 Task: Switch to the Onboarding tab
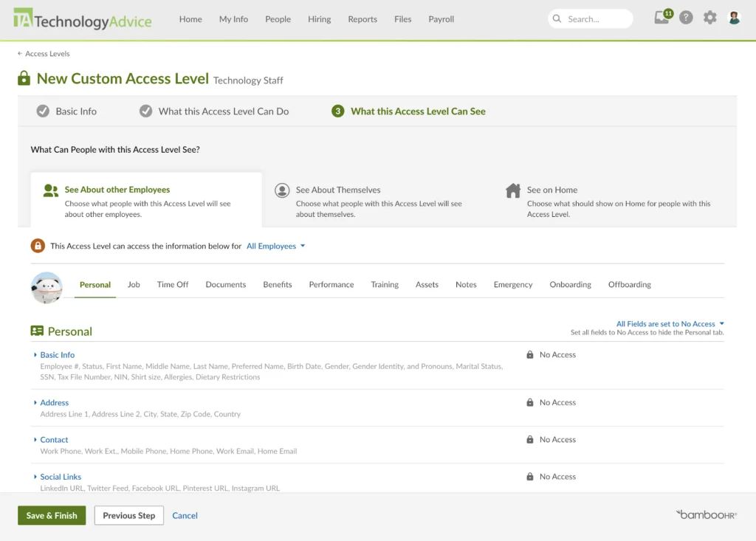pyautogui.click(x=571, y=284)
